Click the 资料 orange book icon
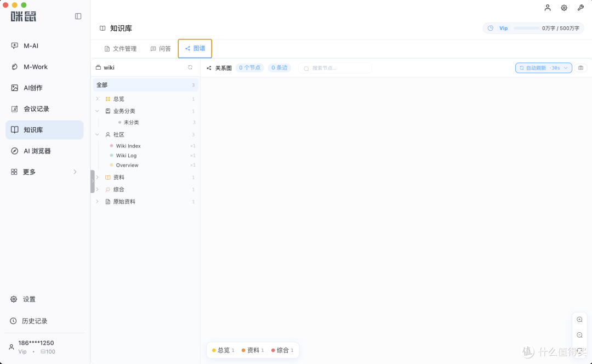Viewport: 592px width, 364px height. click(x=108, y=177)
